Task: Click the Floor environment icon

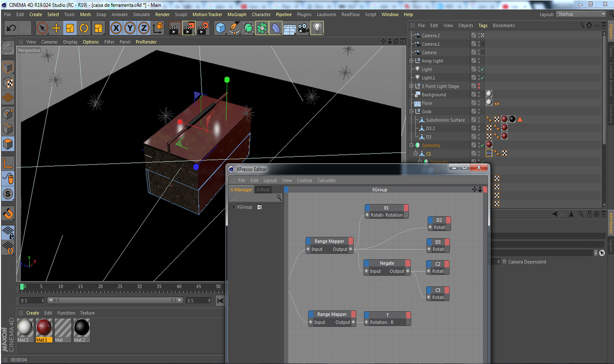Action: [x=290, y=28]
